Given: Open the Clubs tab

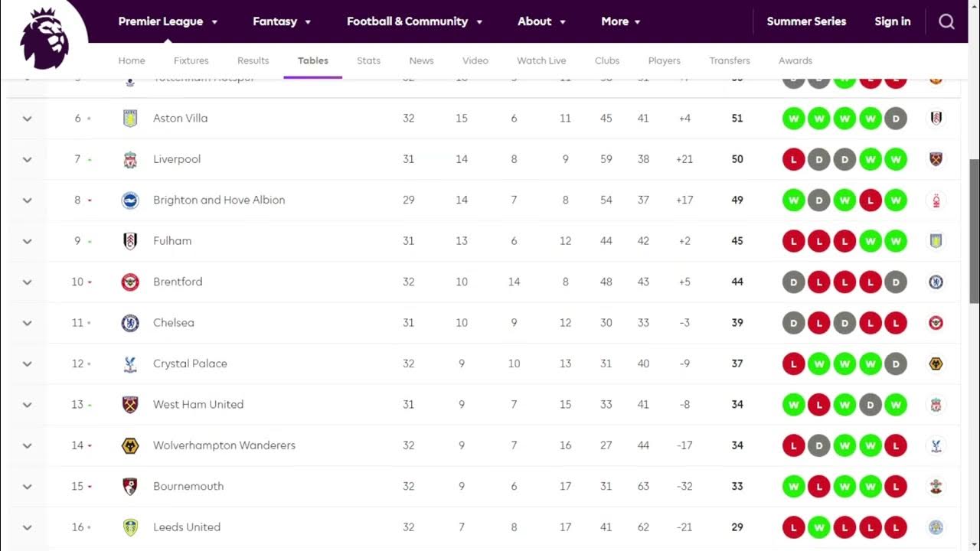Looking at the screenshot, I should point(607,60).
